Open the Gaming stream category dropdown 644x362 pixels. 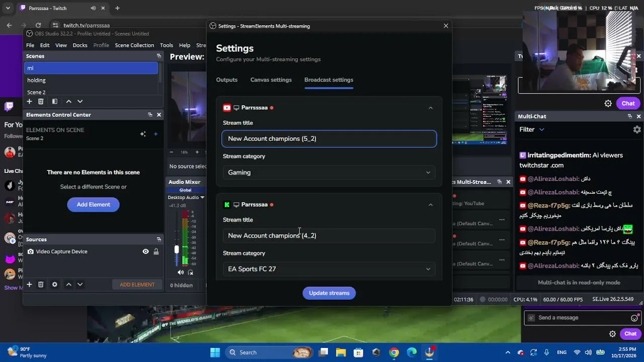329,172
